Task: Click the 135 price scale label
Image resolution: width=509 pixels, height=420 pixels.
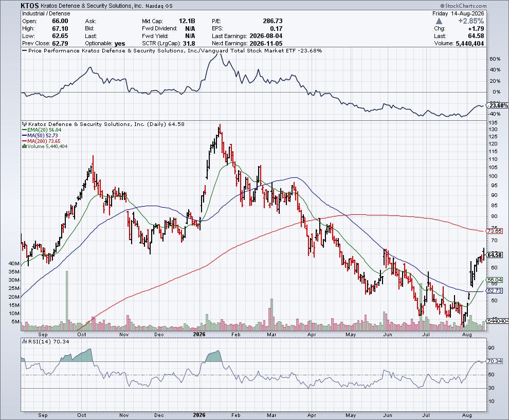Action: tap(493, 123)
